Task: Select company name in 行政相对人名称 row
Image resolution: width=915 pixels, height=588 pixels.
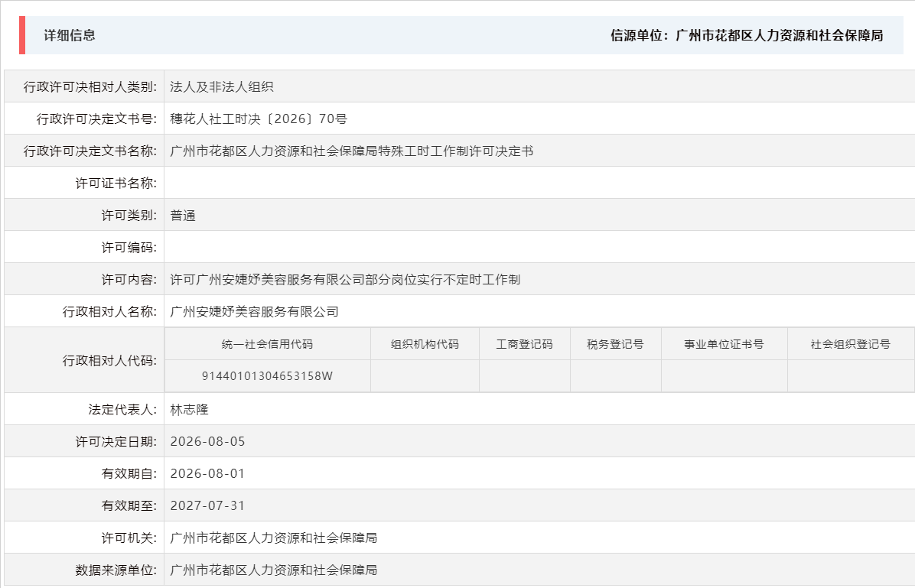Action: pyautogui.click(x=255, y=311)
